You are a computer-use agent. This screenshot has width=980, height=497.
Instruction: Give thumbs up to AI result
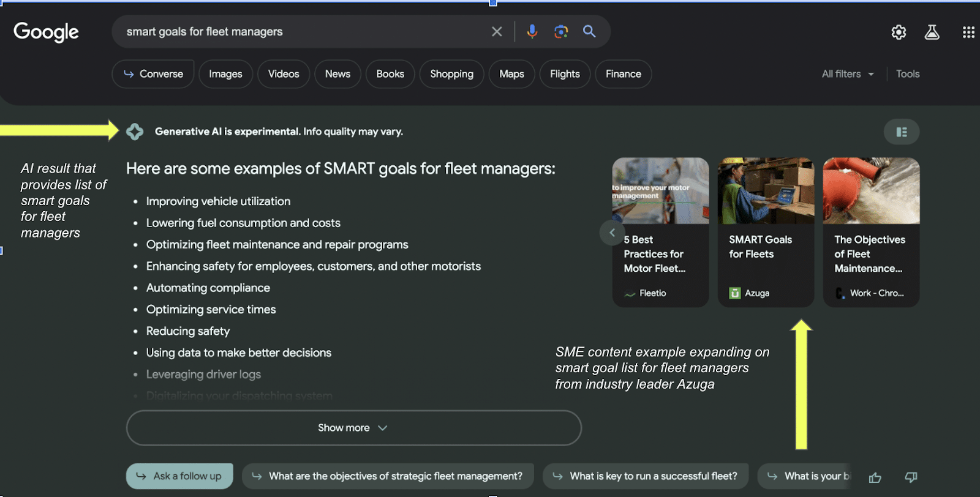point(875,477)
